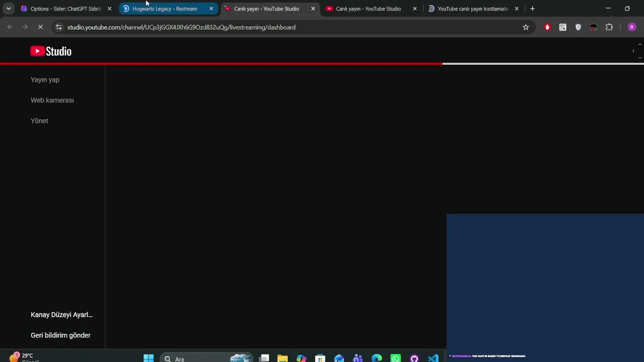
Task: Open Visual Studio Code from the taskbar
Action: (x=433, y=358)
